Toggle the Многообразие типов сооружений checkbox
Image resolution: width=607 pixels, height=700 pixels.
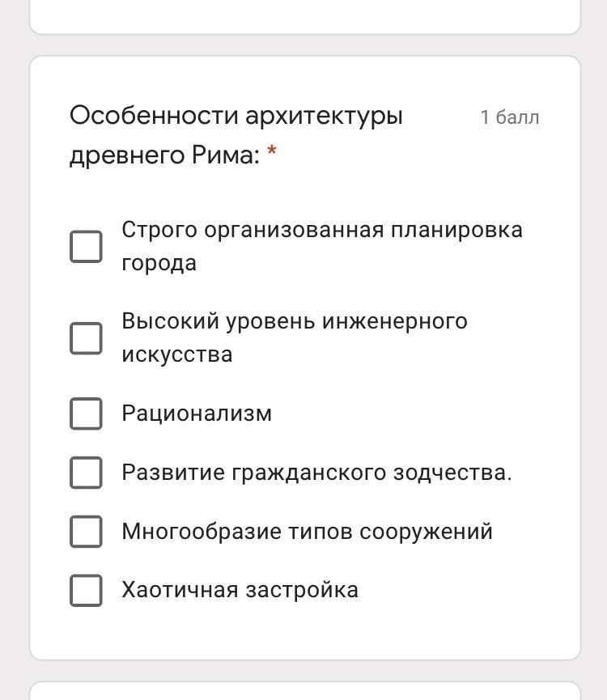tap(86, 532)
